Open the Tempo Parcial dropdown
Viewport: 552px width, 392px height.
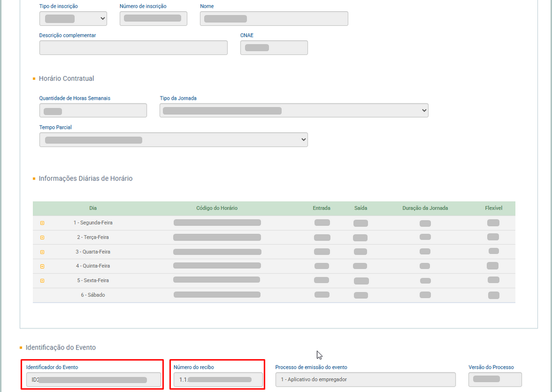click(x=173, y=140)
